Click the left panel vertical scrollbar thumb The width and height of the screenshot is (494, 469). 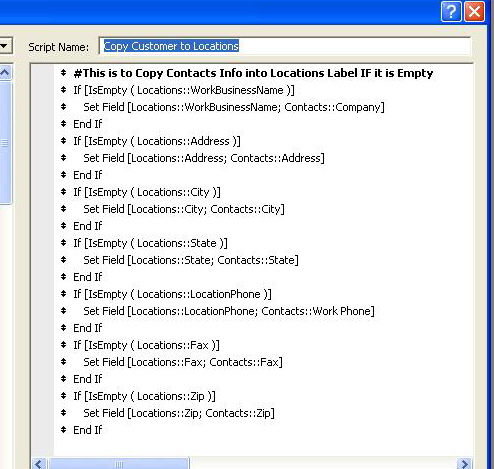coord(5,143)
